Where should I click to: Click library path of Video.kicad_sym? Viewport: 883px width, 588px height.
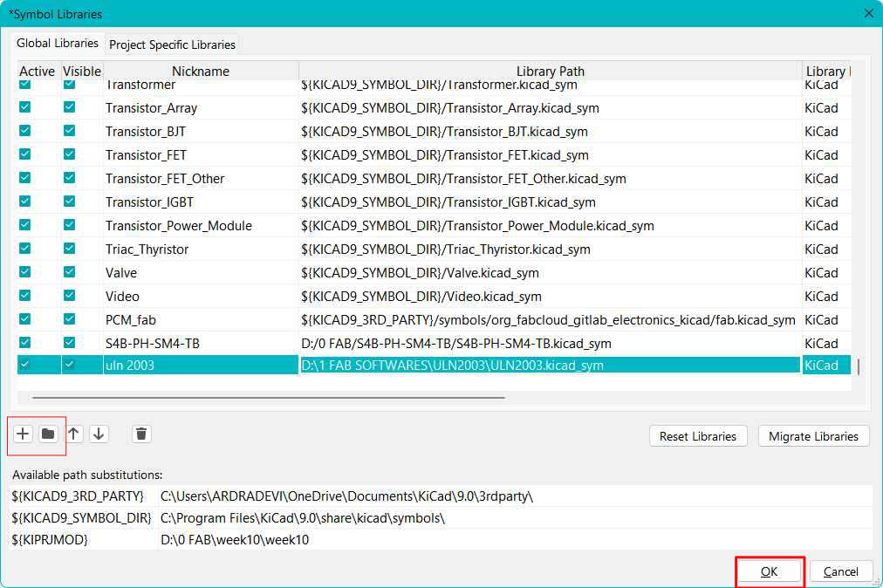pos(551,297)
